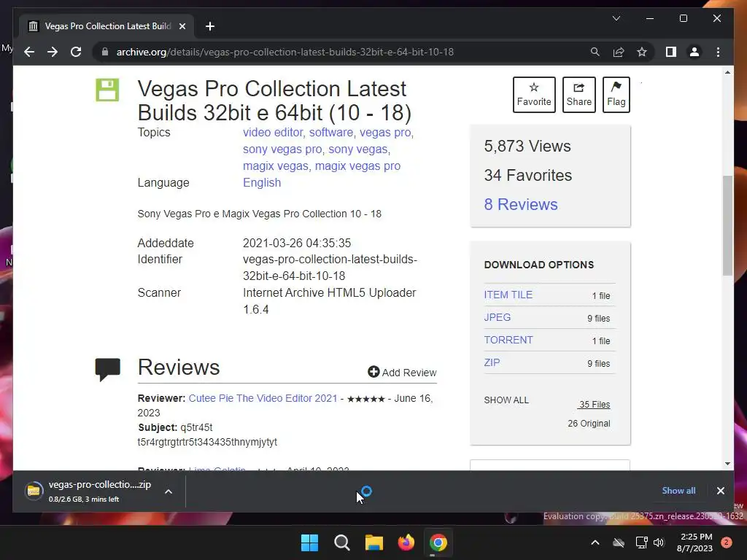This screenshot has width=747, height=560.
Task: Expand the download item options chevron
Action: tap(169, 491)
